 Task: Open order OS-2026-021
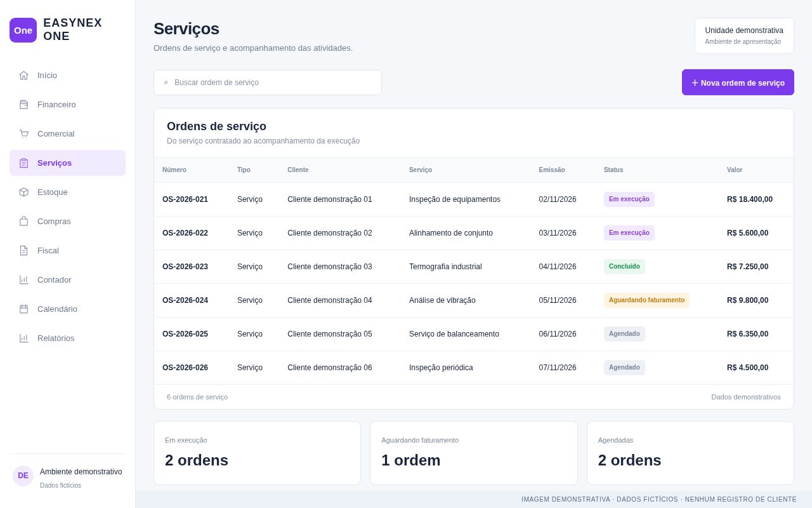185,199
